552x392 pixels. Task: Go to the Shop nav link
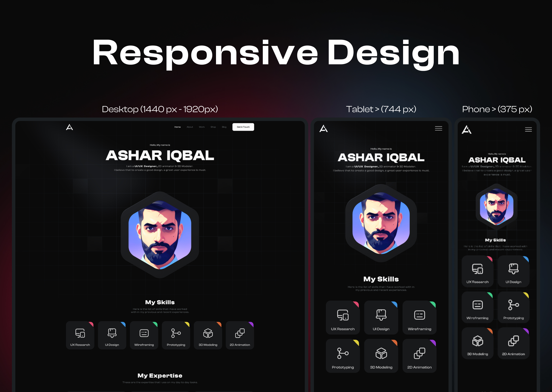pos(213,127)
